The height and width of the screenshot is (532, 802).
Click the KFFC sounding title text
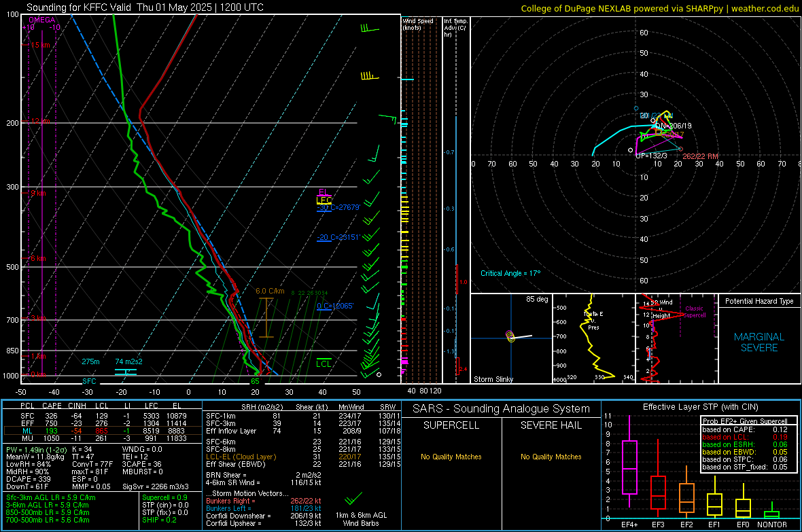(145, 7)
